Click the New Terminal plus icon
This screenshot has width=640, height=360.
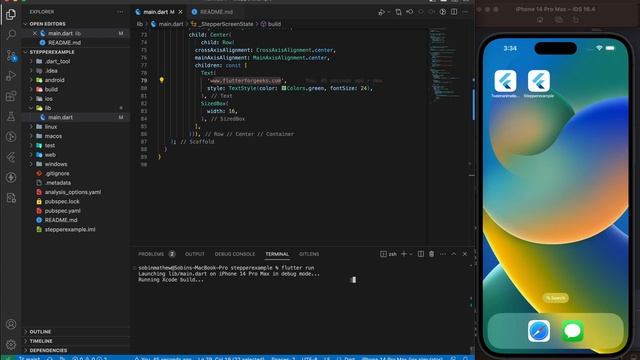404,254
